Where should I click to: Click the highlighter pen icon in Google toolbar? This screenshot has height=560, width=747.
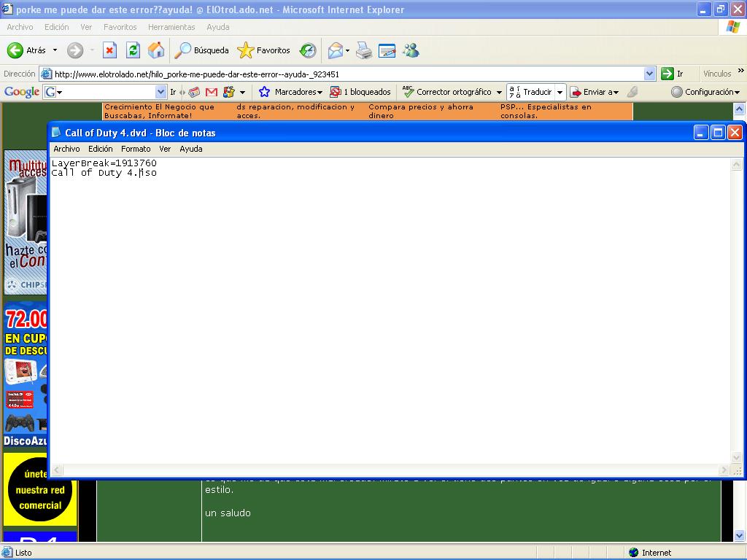click(632, 92)
